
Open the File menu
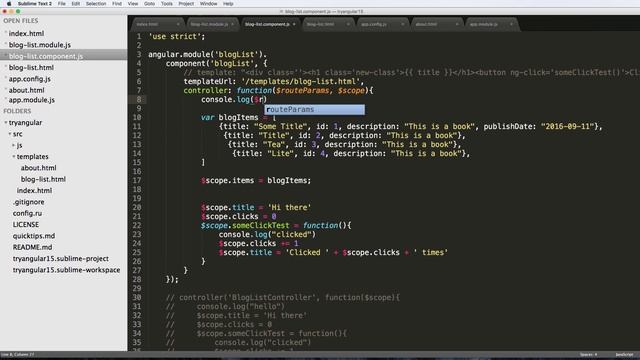tap(62, 4)
